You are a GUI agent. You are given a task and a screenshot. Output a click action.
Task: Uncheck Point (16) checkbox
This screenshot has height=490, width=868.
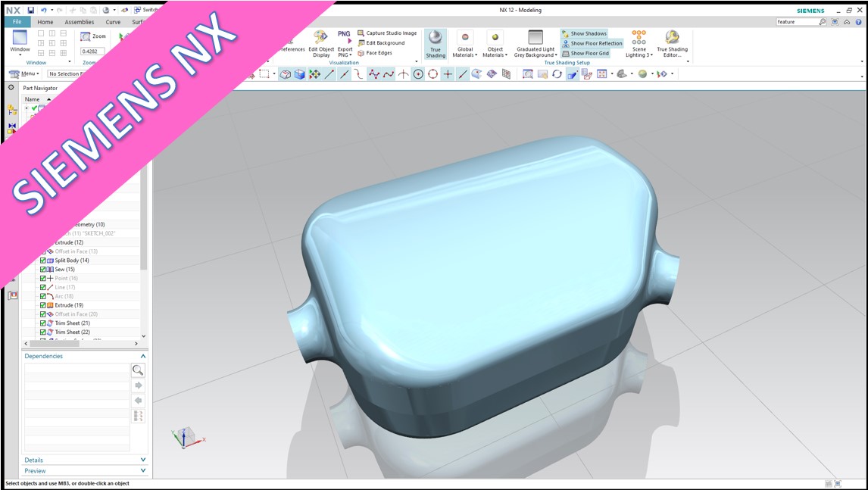(42, 278)
